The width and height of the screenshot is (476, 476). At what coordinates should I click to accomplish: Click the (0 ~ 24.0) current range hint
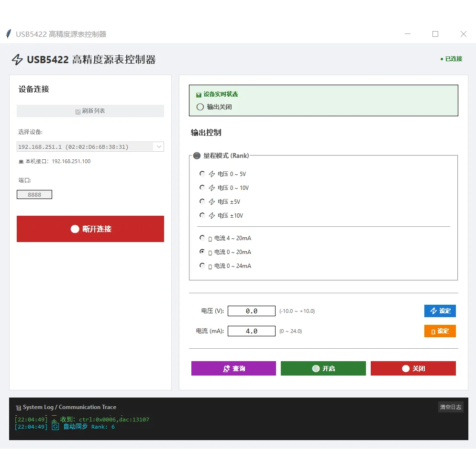290,331
